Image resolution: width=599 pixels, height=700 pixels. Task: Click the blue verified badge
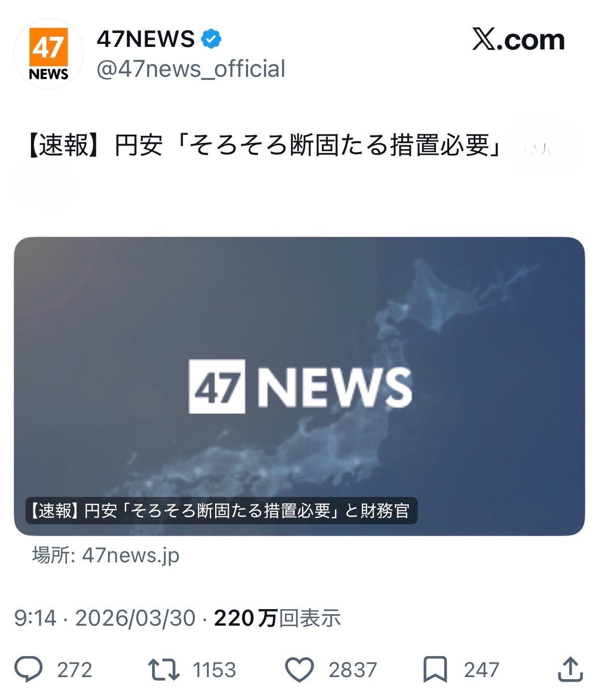tap(211, 39)
